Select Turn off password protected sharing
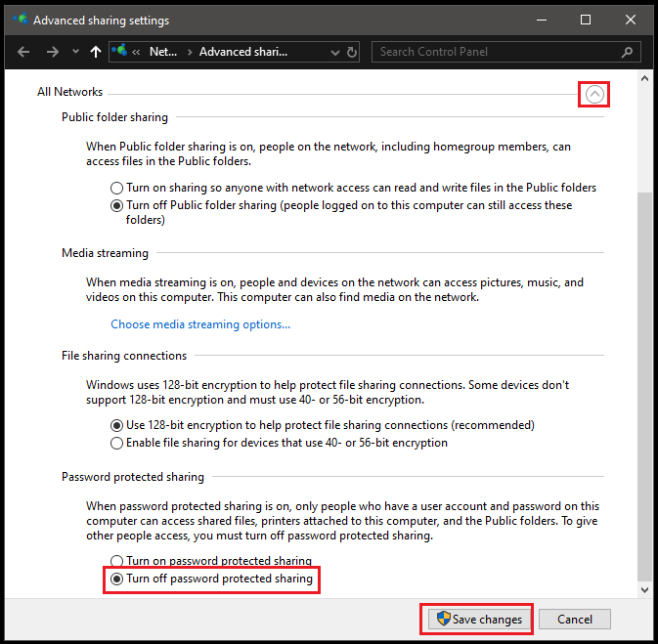 117,580
